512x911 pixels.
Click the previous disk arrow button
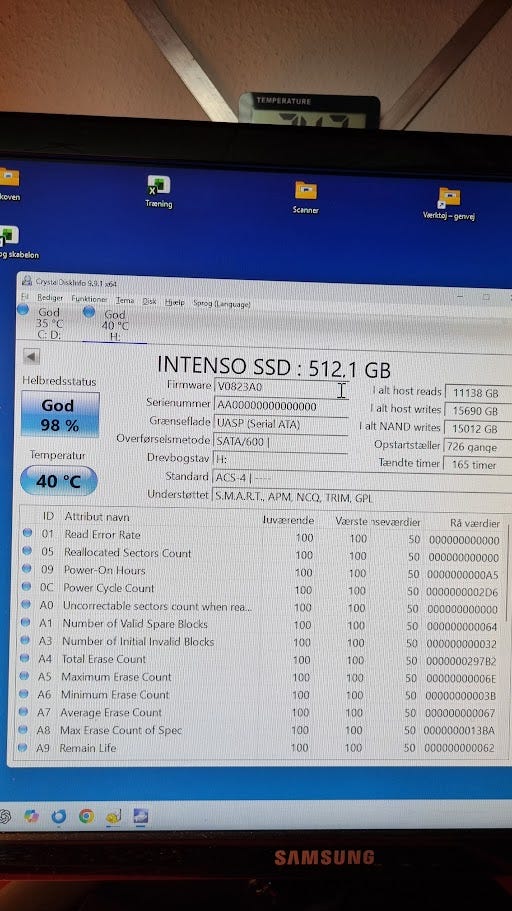[x=32, y=356]
